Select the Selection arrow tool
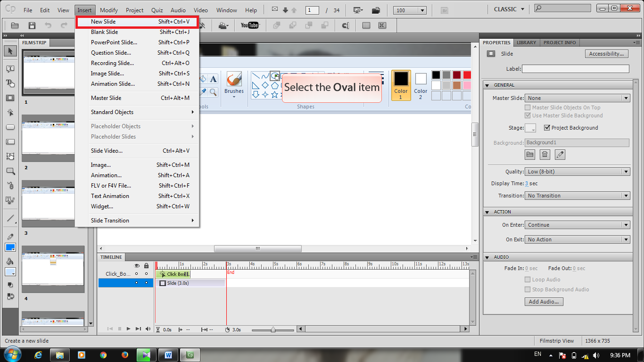The height and width of the screenshot is (362, 644). pyautogui.click(x=10, y=51)
